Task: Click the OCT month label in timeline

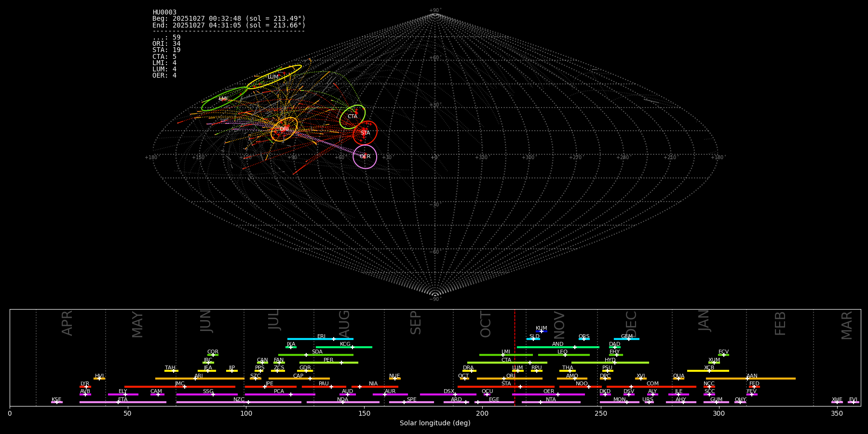Action: click(486, 324)
